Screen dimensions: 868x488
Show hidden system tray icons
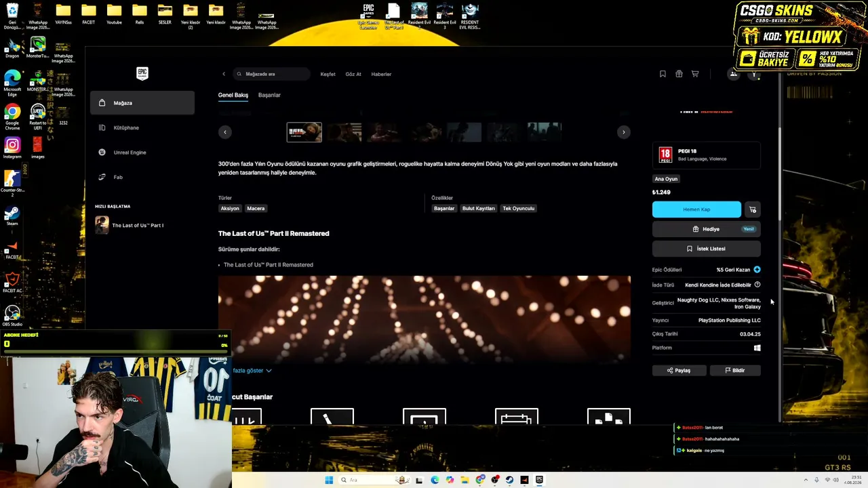point(806,480)
